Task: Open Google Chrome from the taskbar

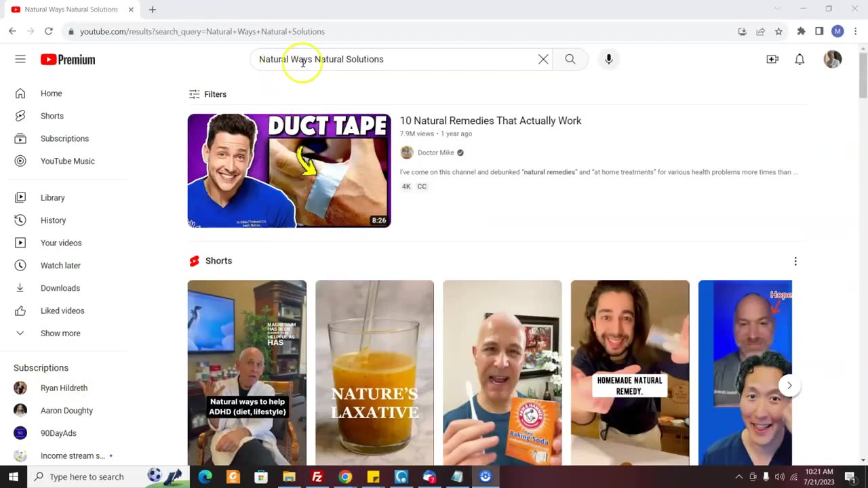Action: click(345, 476)
